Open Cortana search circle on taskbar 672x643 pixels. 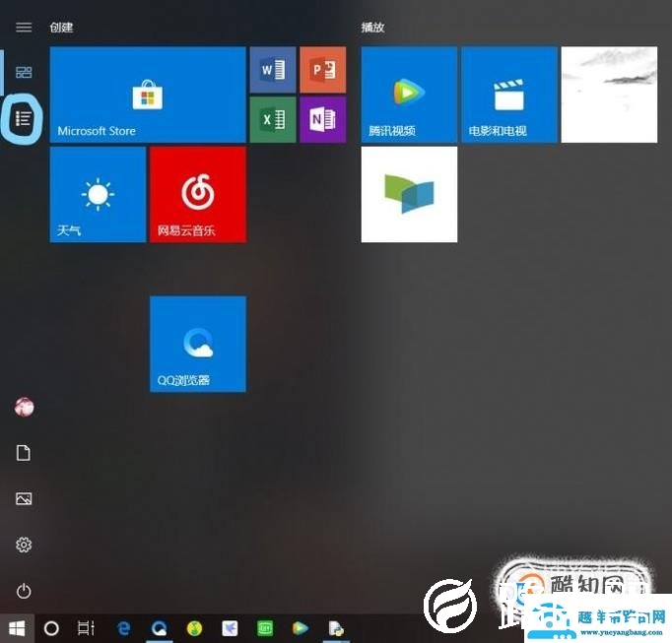coord(52,628)
